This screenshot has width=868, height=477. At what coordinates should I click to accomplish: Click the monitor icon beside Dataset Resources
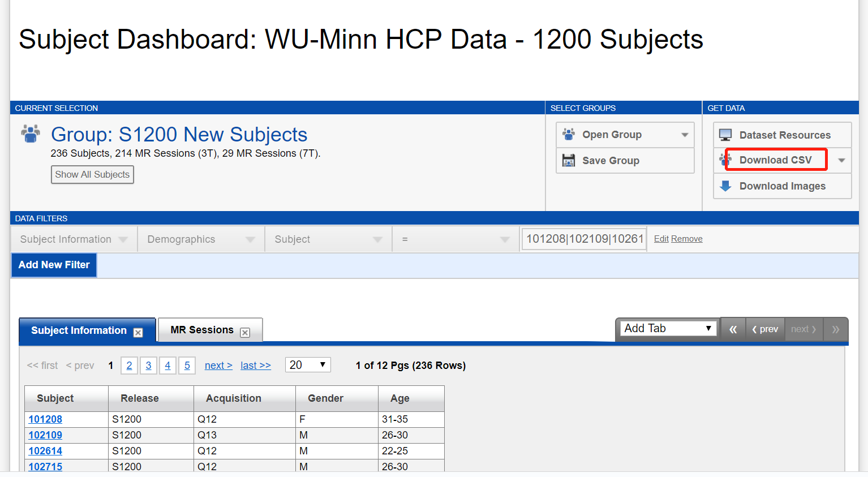coord(725,135)
